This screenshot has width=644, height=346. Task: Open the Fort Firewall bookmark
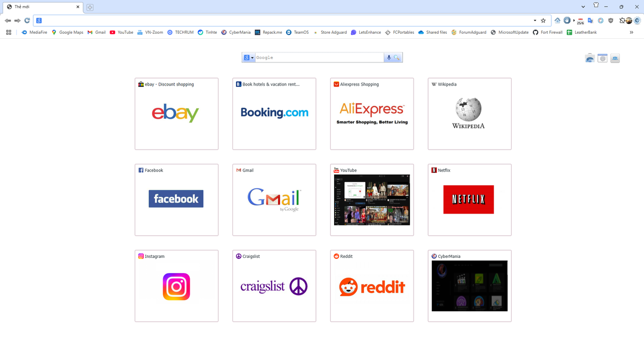coord(547,32)
